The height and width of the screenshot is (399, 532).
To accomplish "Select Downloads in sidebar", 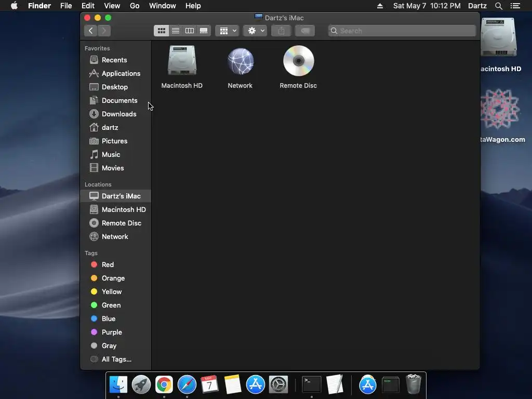I will pyautogui.click(x=116, y=114).
